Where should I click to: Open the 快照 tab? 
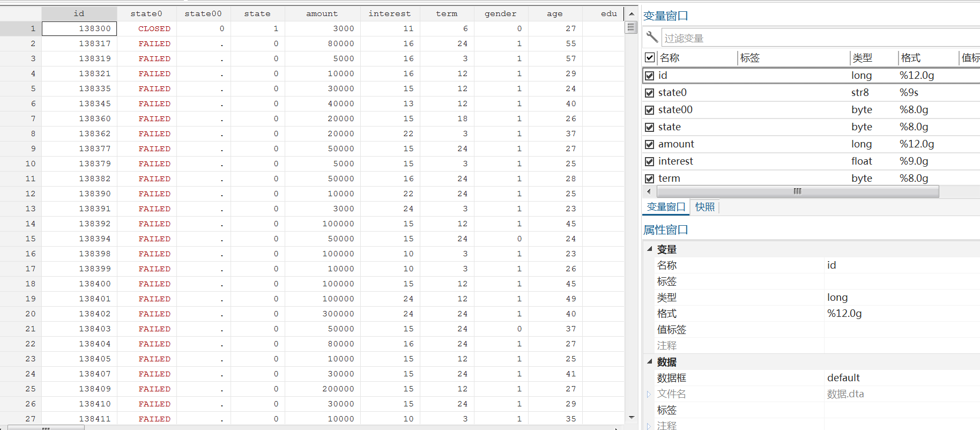point(705,207)
